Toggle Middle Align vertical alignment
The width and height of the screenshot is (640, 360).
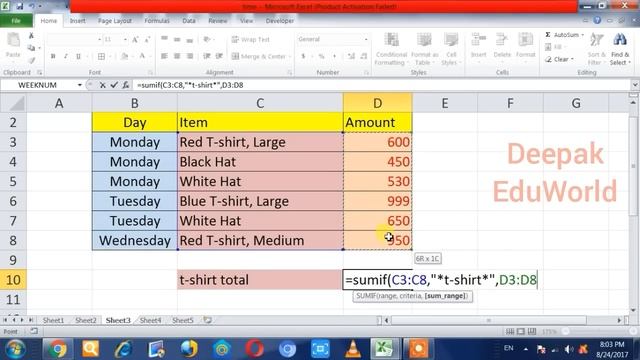(177, 40)
